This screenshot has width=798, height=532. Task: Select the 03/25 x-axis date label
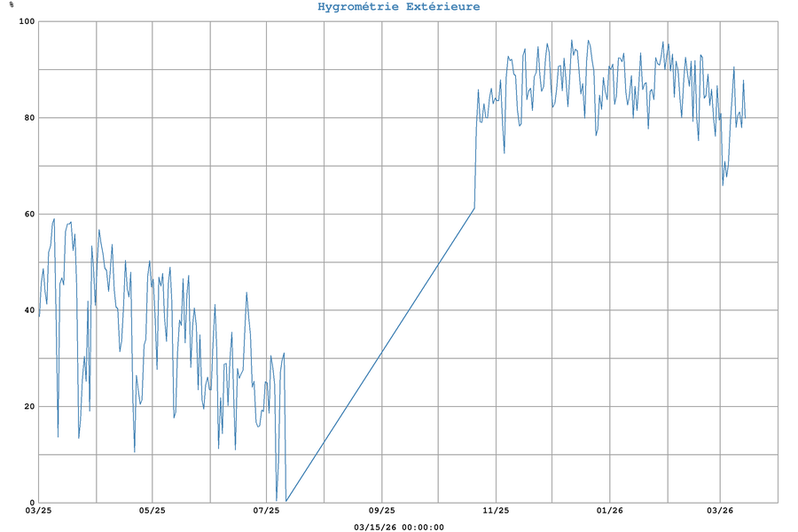38,511
